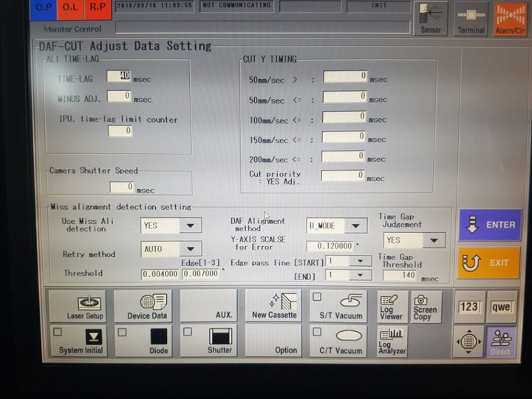Select the R.P mode tab
This screenshot has width=532, height=399.
[98, 9]
